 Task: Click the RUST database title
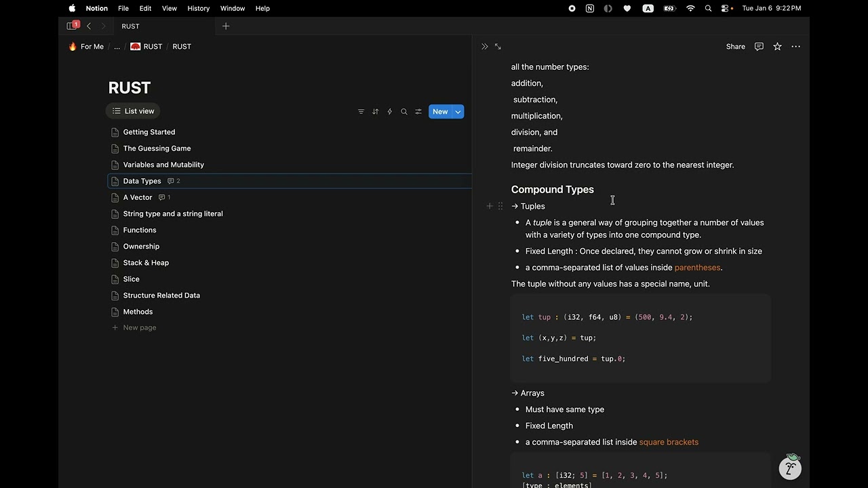130,87
